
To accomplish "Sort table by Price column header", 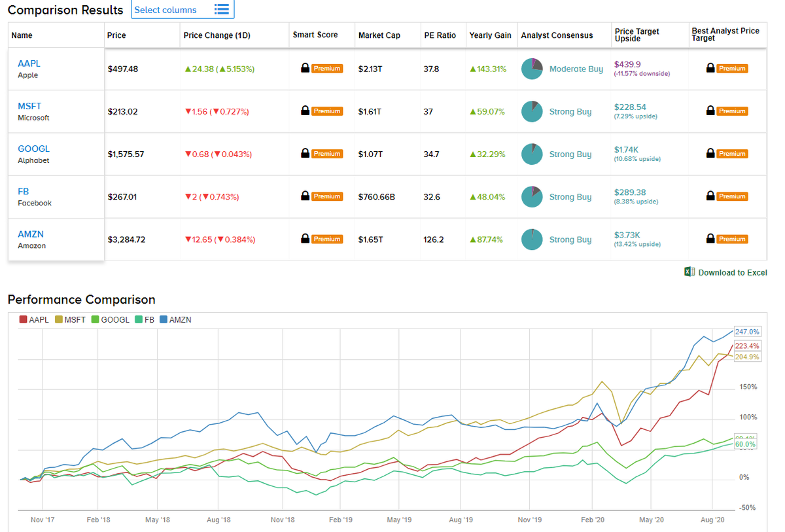I will coord(116,35).
